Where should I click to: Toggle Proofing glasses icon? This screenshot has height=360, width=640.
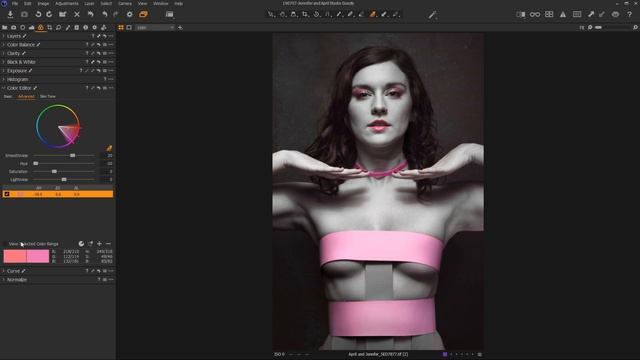tap(535, 14)
